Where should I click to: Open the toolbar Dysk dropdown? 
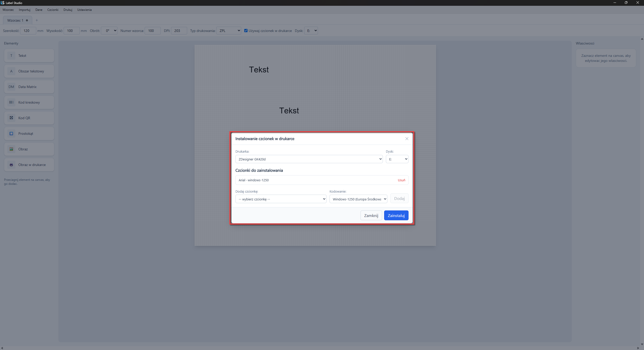tap(311, 31)
